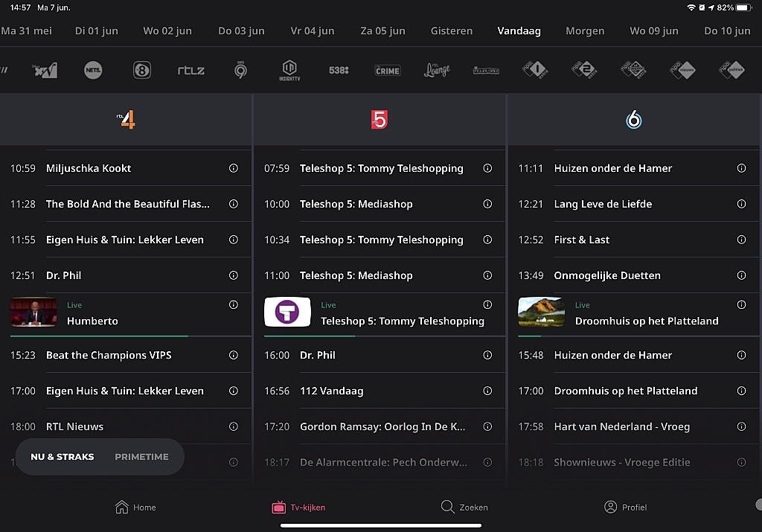Show info for Dr. Phil at 12:51
Screen dimensions: 762x532
[x=233, y=275]
